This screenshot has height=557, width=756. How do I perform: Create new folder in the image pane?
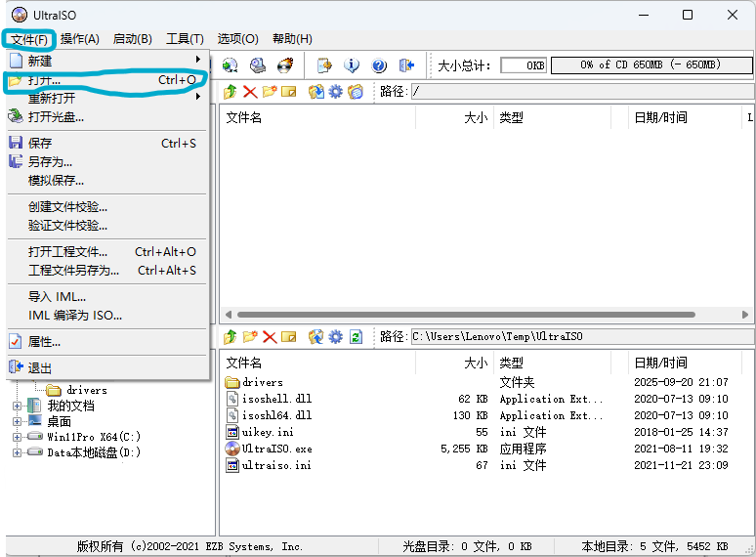pyautogui.click(x=269, y=92)
